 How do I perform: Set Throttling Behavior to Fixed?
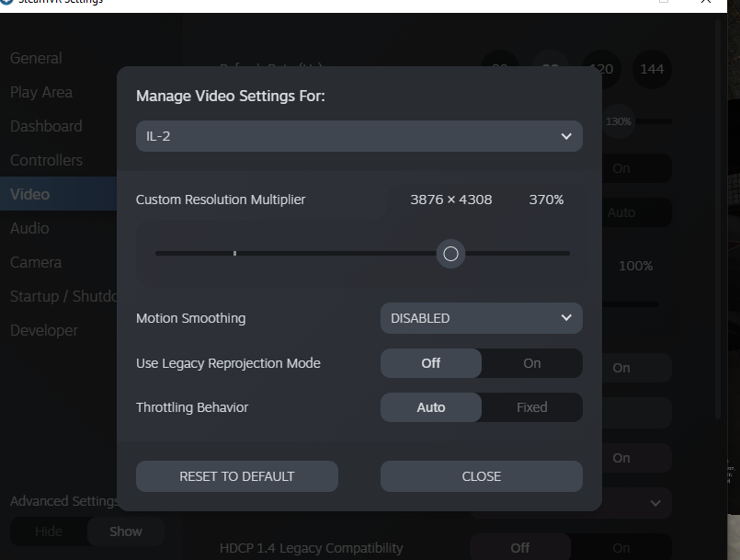click(x=531, y=407)
